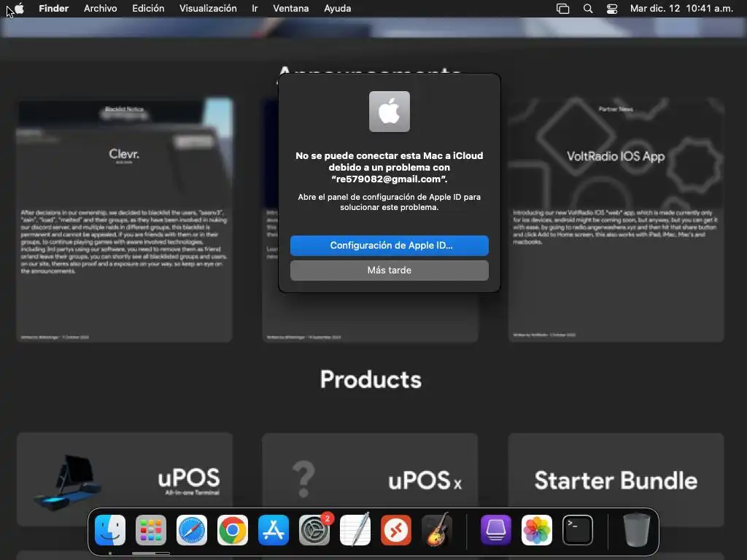Click the Abre el panel instruction text
The height and width of the screenshot is (560, 747).
tap(390, 202)
